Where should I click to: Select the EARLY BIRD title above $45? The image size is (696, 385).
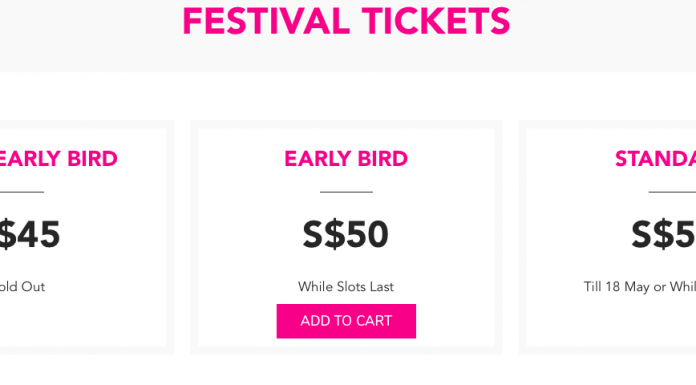coord(58,159)
